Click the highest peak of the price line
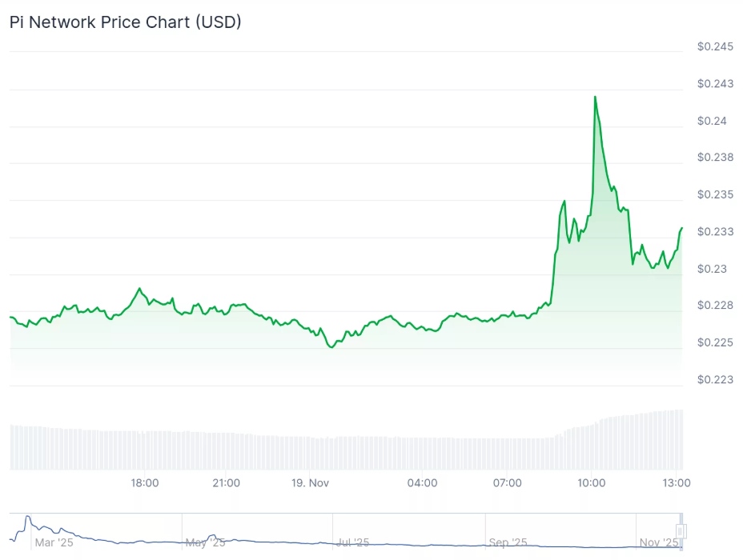Screen dimensions: 743x560 pyautogui.click(x=595, y=97)
